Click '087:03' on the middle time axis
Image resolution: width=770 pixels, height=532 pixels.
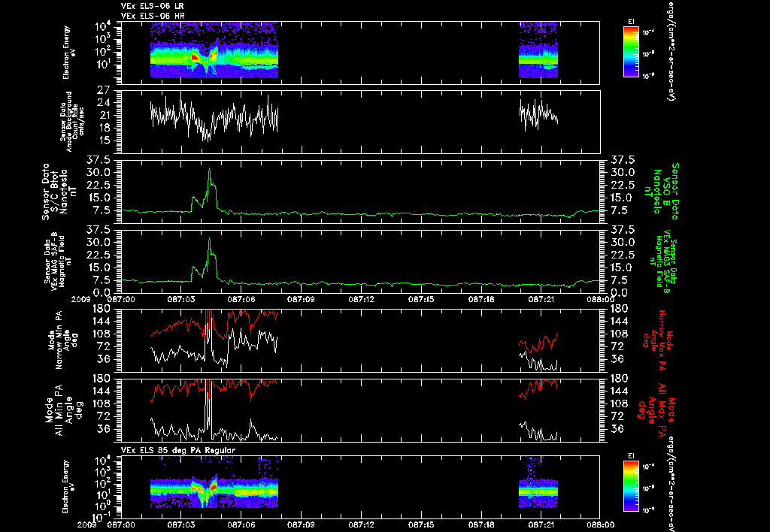coord(181,299)
